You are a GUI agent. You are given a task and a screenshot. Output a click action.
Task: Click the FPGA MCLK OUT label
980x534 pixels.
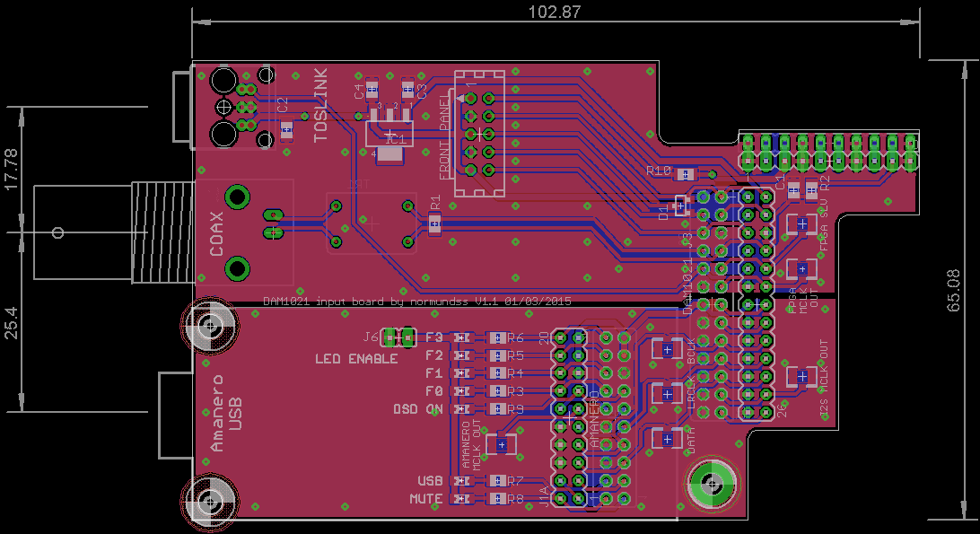click(x=803, y=300)
